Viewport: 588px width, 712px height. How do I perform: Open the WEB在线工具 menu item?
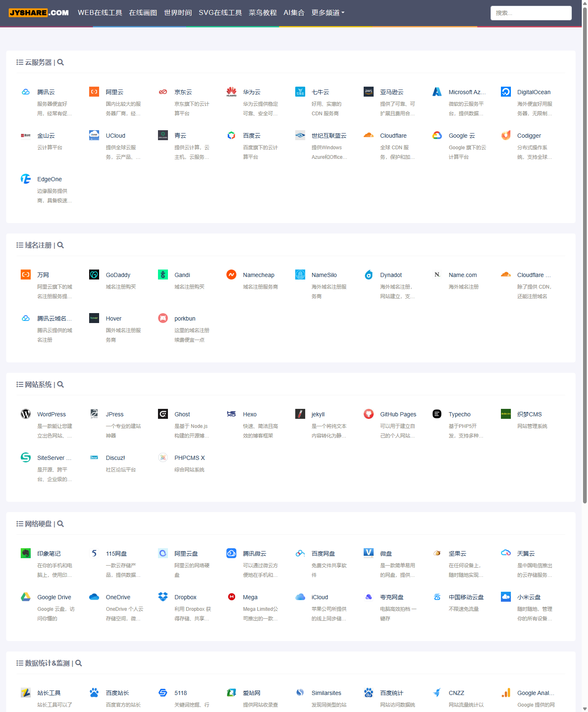point(100,13)
